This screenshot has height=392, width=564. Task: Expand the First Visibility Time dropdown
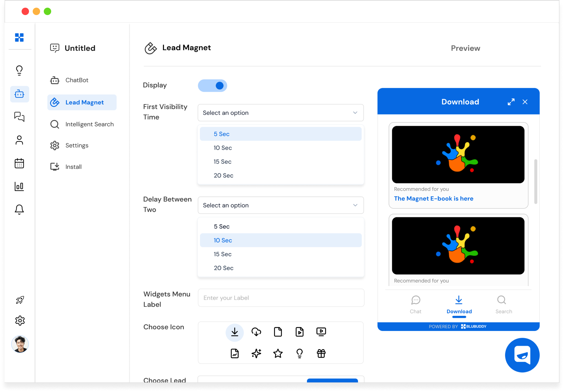tap(280, 113)
